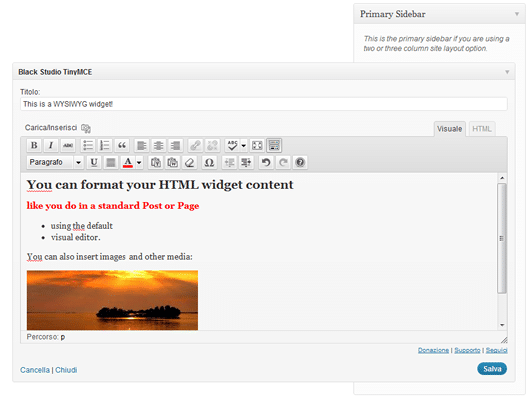Click the Cancella link
Image resolution: width=532 pixels, height=400 pixels.
35,370
